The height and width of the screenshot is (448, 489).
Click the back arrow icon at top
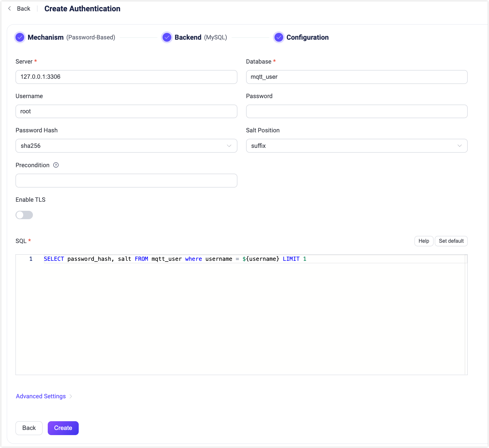tap(10, 9)
